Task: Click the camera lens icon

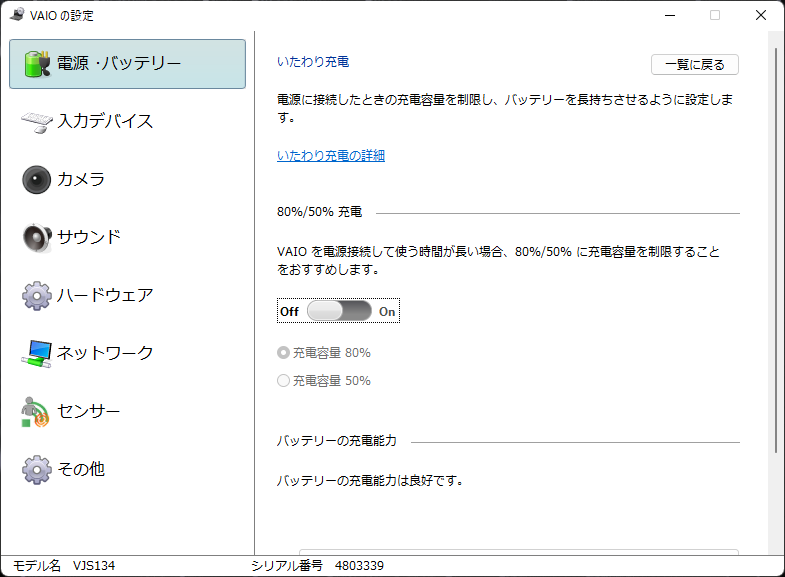Action: pyautogui.click(x=37, y=180)
